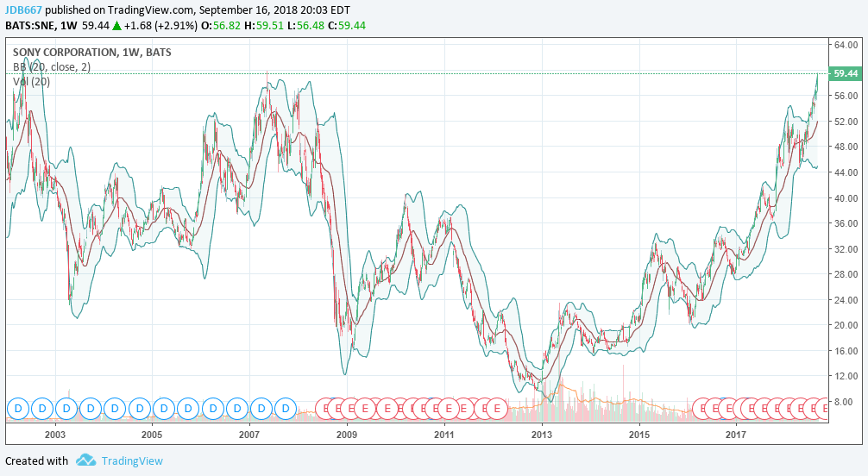This screenshot has height=476, width=868.
Task: Click the first E earnings marker after 2016
Action: point(703,409)
